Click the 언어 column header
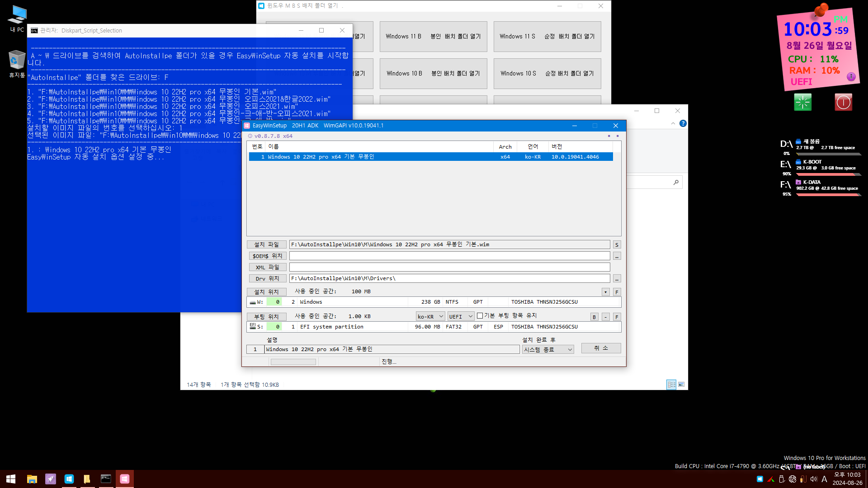This screenshot has height=488, width=868. [x=533, y=146]
